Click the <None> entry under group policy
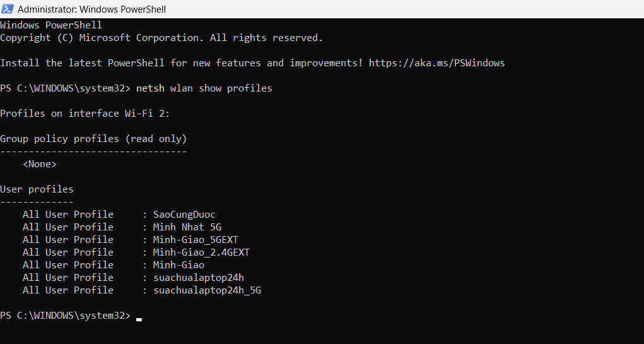The width and height of the screenshot is (644, 344). (40, 164)
